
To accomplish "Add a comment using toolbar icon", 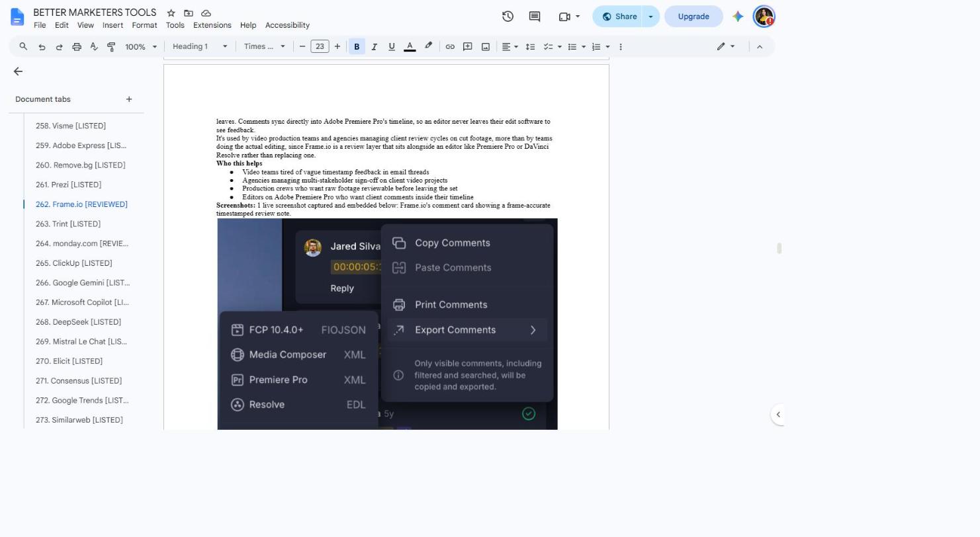I will (x=467, y=46).
